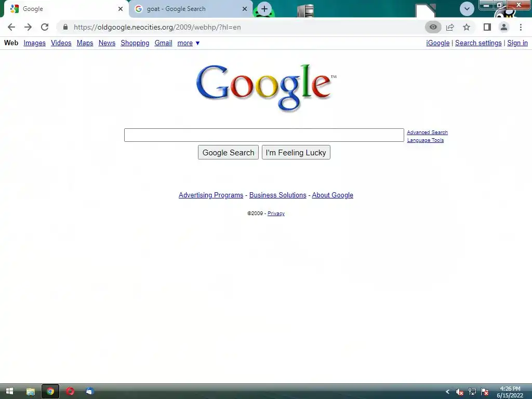This screenshot has height=399, width=532.
Task: Open the share page icon
Action: pos(450,27)
